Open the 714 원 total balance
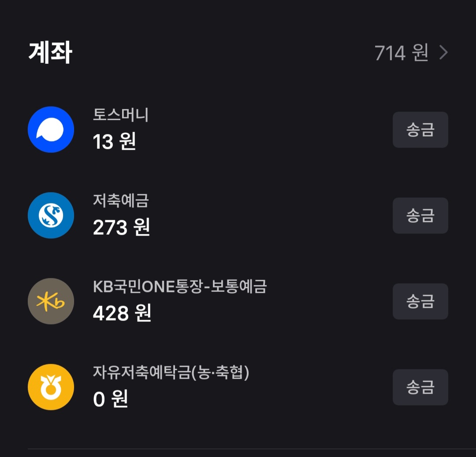476x457 pixels. [x=401, y=53]
